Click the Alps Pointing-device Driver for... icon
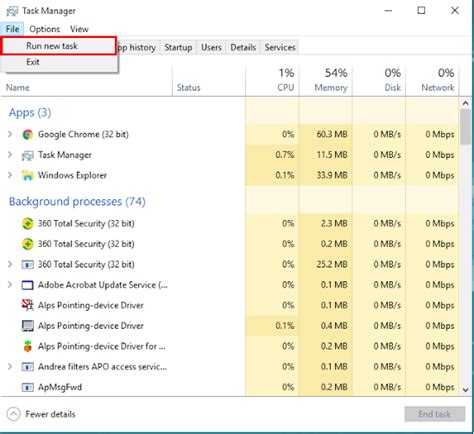This screenshot has width=474, height=434. 28,346
